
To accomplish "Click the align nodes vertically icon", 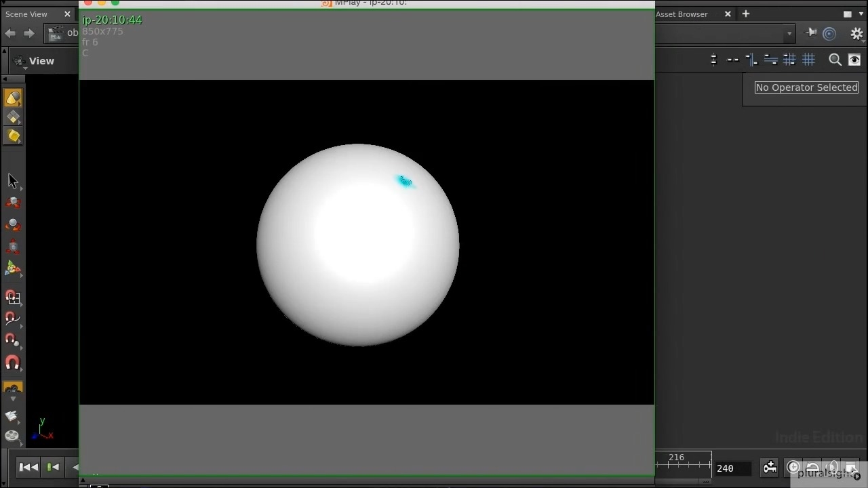I will point(713,60).
